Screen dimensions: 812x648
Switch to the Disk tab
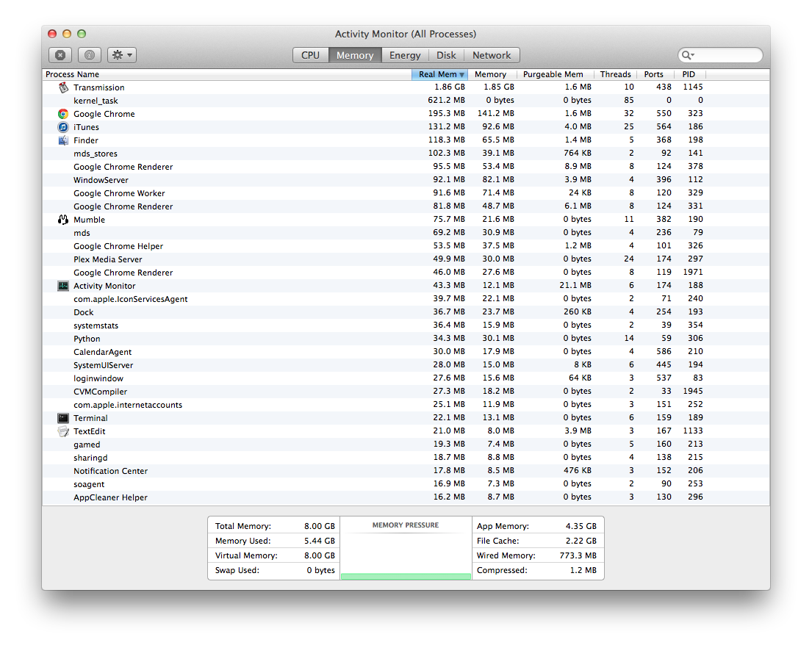click(446, 55)
